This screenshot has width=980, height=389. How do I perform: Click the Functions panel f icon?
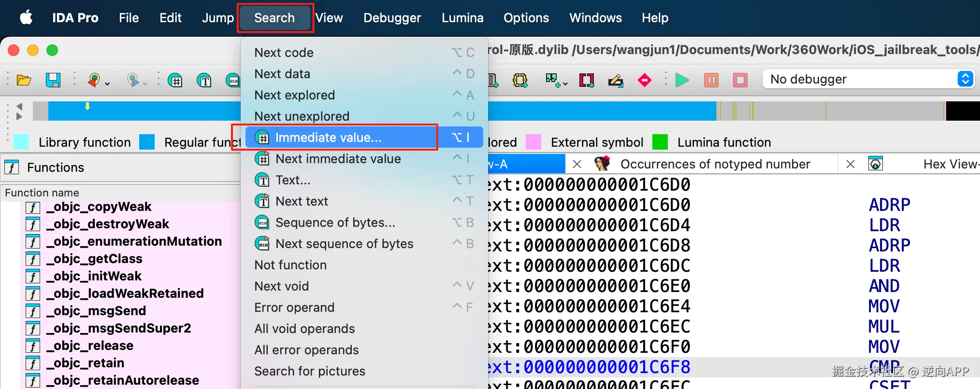pos(12,167)
